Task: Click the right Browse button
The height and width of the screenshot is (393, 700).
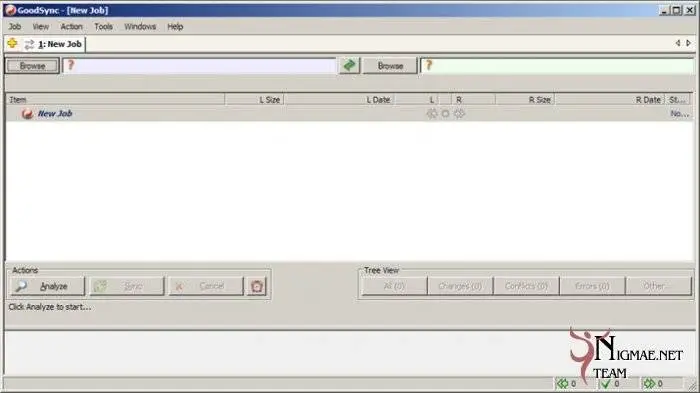Action: pyautogui.click(x=390, y=66)
